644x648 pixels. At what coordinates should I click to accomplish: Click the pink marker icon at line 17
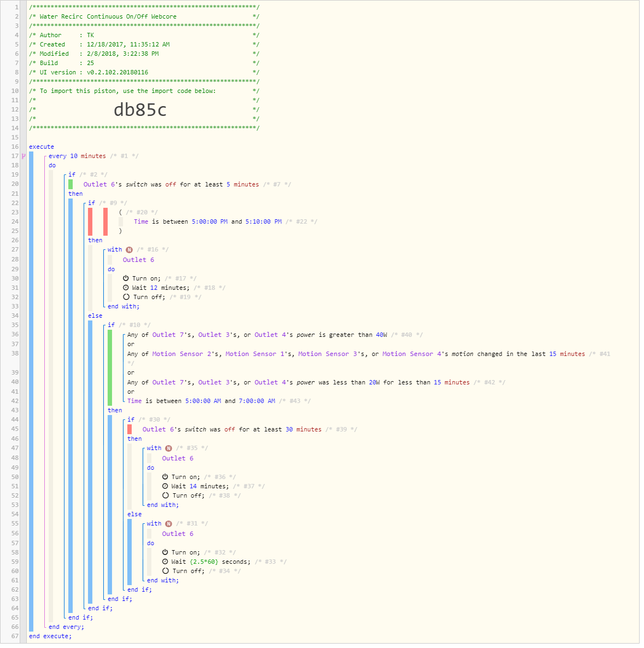coord(24,157)
